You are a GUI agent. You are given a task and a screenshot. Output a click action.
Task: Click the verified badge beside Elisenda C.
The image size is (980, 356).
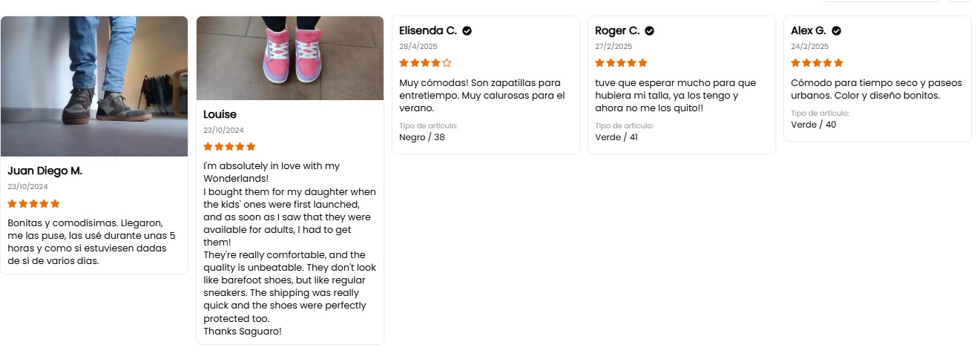pyautogui.click(x=467, y=31)
